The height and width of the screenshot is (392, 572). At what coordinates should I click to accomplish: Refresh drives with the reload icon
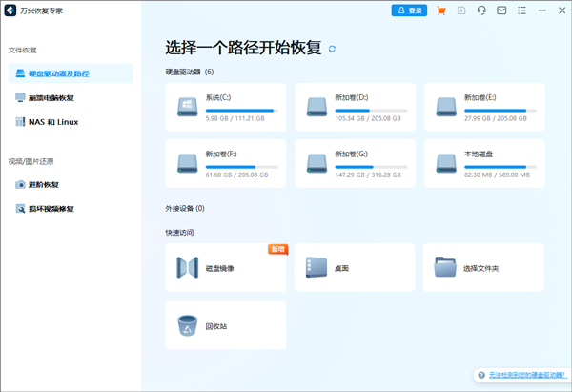(x=332, y=49)
